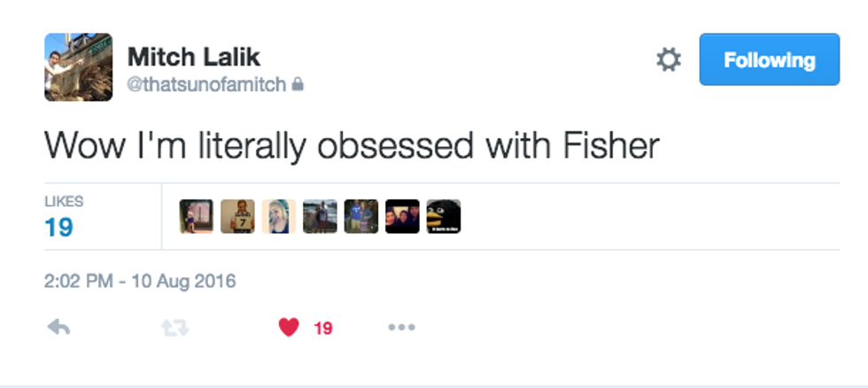Toggle the red heart like icon
This screenshot has width=868, height=388.
click(289, 328)
